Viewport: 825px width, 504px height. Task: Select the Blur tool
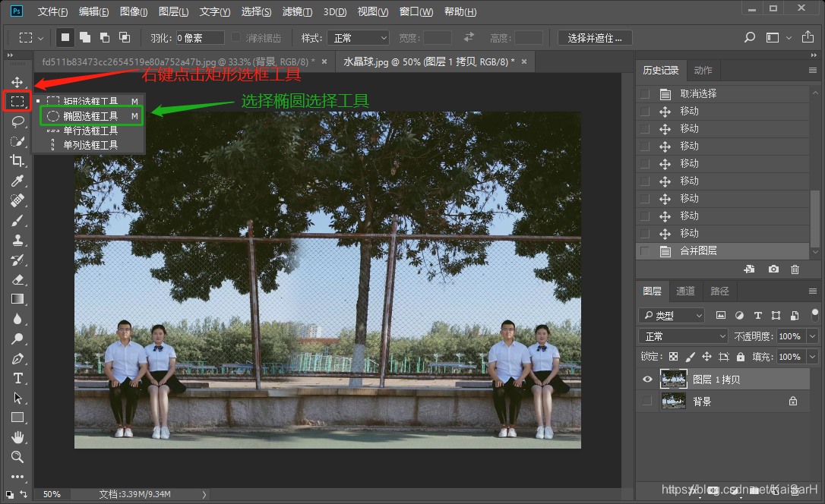pyautogui.click(x=17, y=319)
